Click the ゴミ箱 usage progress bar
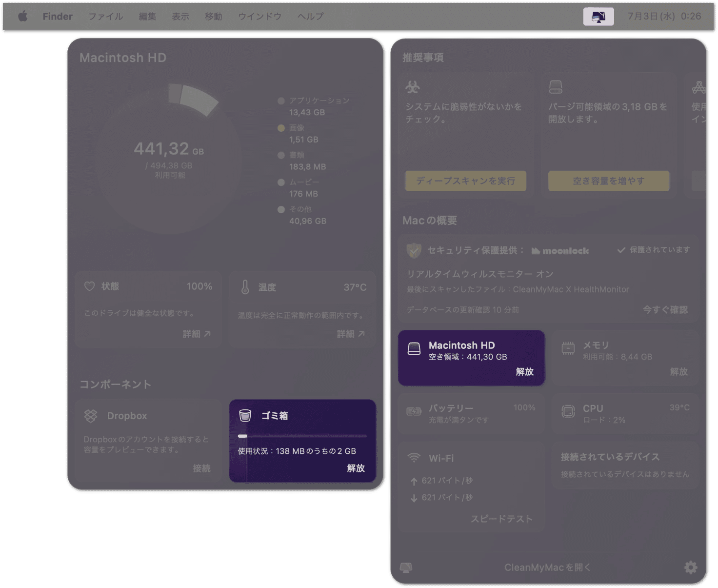The image size is (718, 588). coord(302,436)
